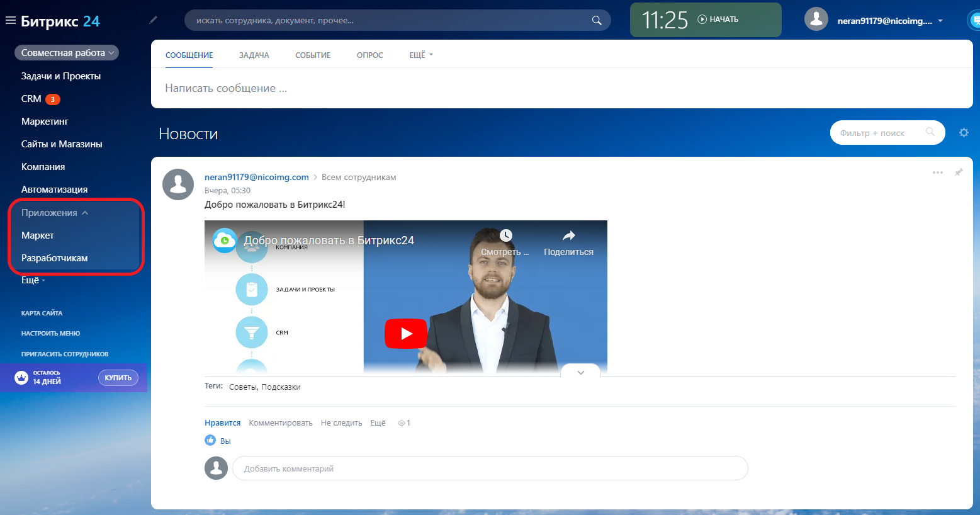Viewport: 980px width, 515px height.
Task: Click the hamburger menu icon beside Битрикс 24
Action: 10,21
